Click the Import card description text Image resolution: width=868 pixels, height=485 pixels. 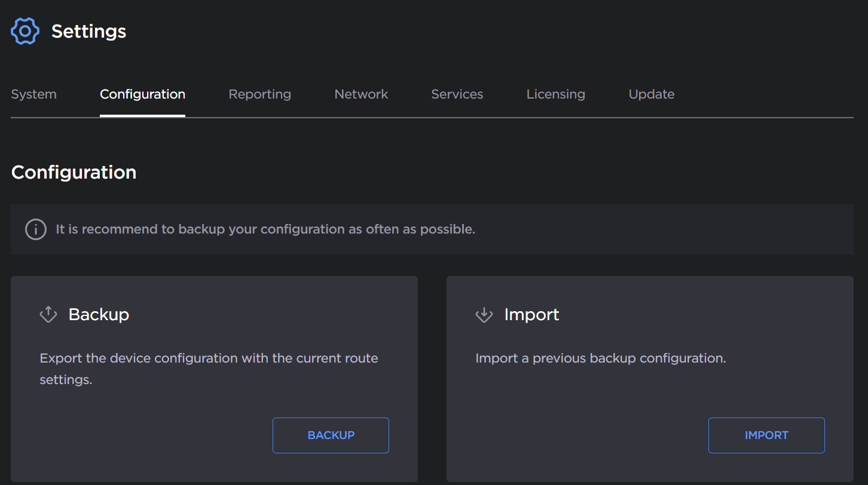[x=600, y=358]
